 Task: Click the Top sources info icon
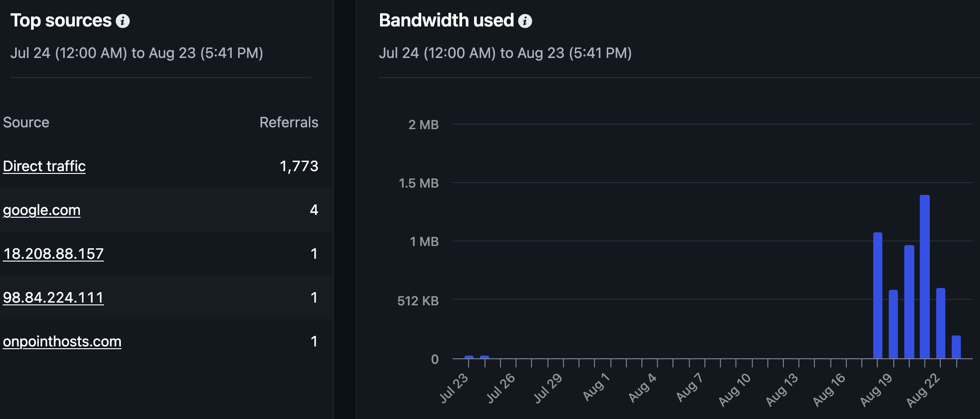coord(122,21)
